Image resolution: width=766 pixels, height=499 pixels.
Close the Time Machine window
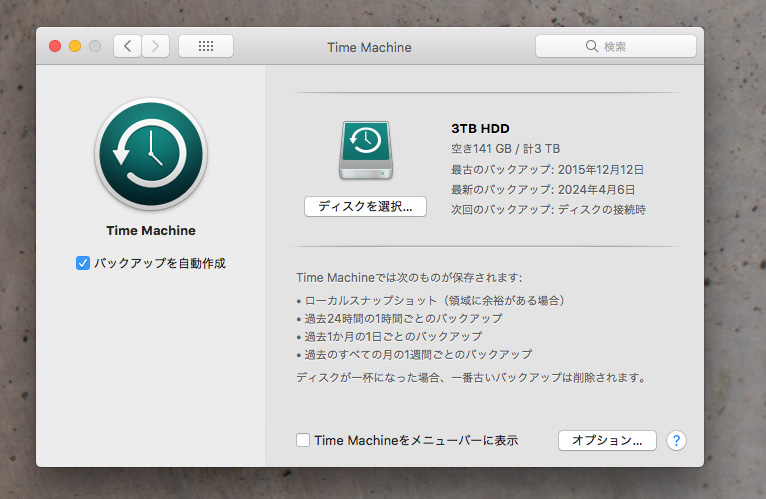coord(55,46)
